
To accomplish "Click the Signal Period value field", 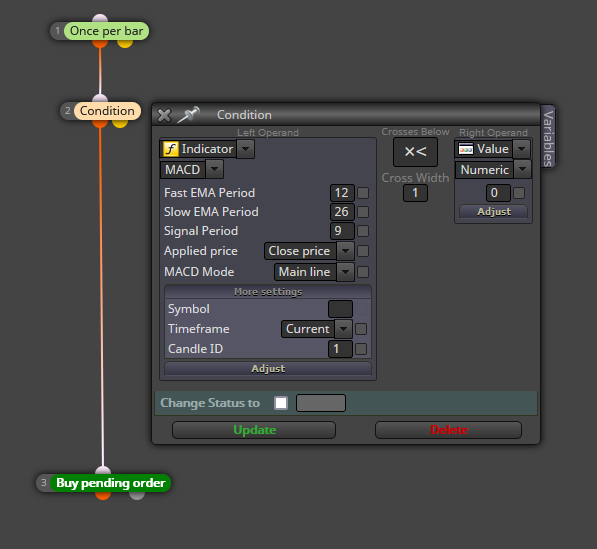I will tap(342, 231).
